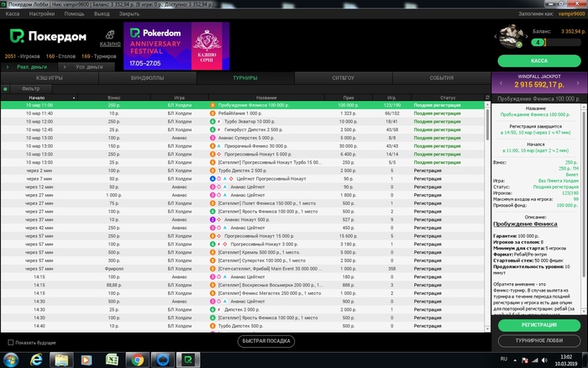Sort tournaments by Игра column
Screen dimensions: 588x368
pos(179,97)
